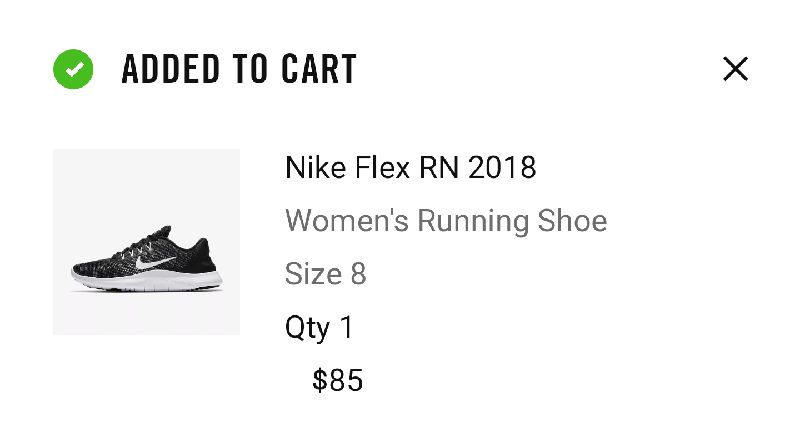This screenshot has height=439, width=800.
Task: Click the Women's Running Shoe subtitle
Action: pos(446,220)
